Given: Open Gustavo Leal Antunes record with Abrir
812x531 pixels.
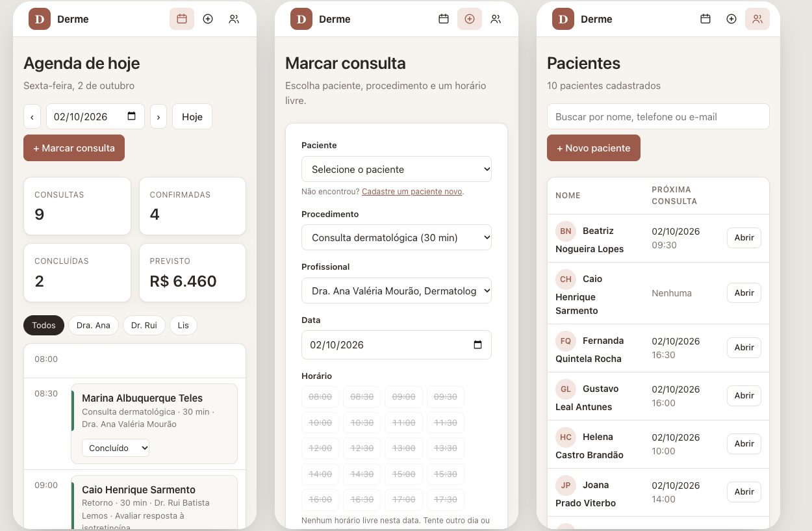Looking at the screenshot, I should click(x=744, y=396).
